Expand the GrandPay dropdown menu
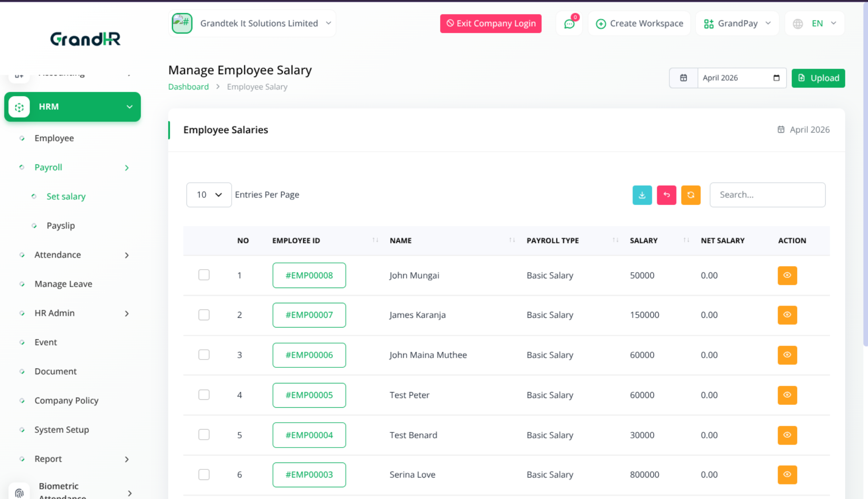 [x=737, y=24]
